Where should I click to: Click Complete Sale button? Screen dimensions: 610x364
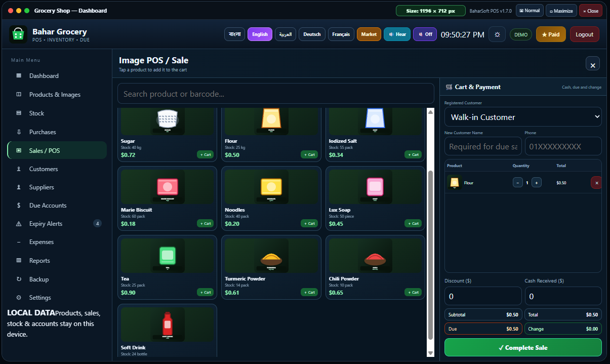[523, 347]
